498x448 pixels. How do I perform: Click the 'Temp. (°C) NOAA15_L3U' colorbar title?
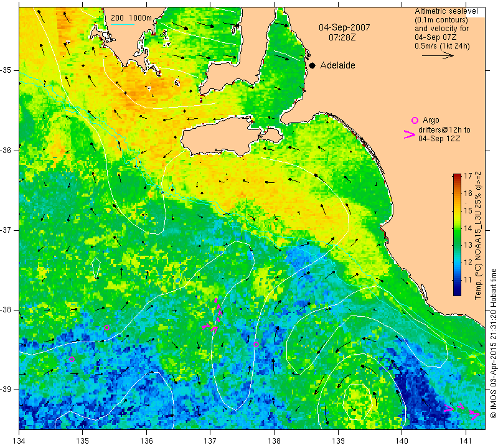[478, 235]
